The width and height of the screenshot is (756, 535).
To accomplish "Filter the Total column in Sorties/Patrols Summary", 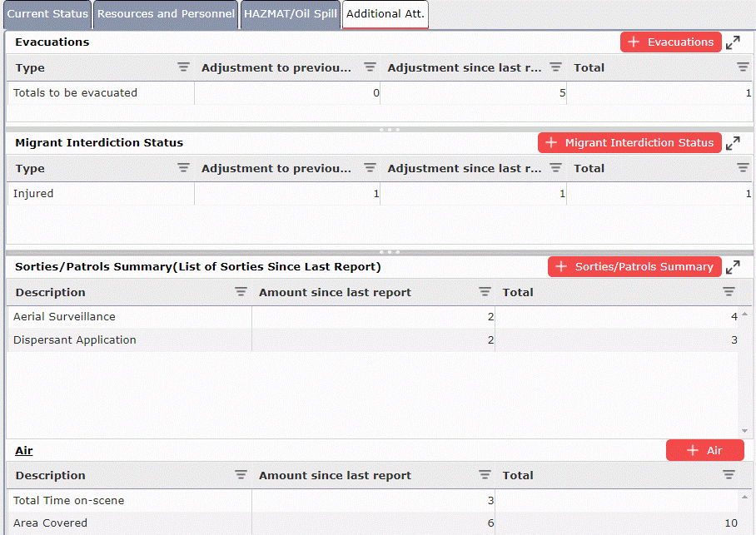I will [x=729, y=292].
